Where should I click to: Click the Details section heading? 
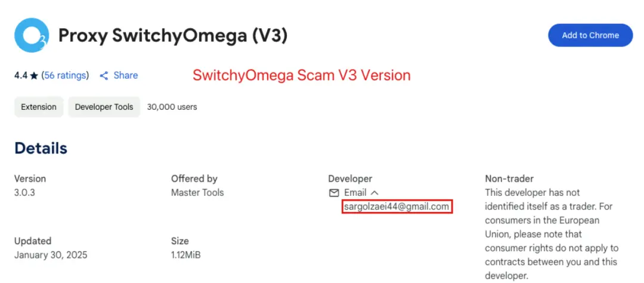pyautogui.click(x=41, y=148)
